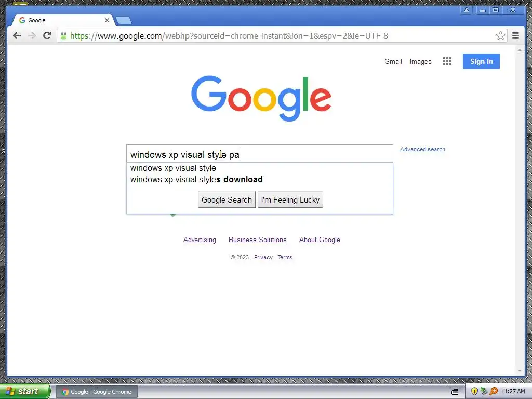Click the Google logo
The image size is (532, 399).
(261, 98)
